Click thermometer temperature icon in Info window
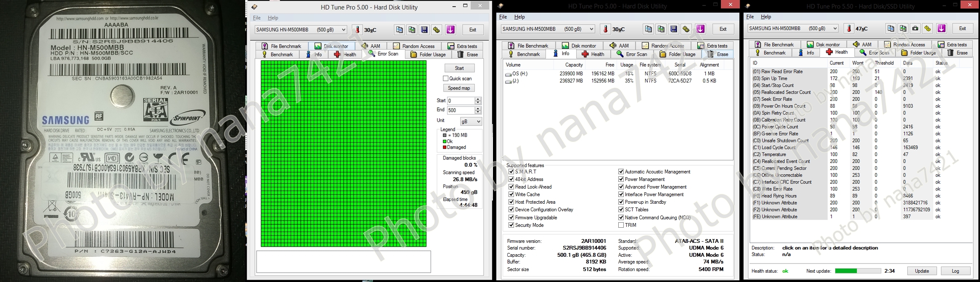The image size is (980, 282). [606, 29]
